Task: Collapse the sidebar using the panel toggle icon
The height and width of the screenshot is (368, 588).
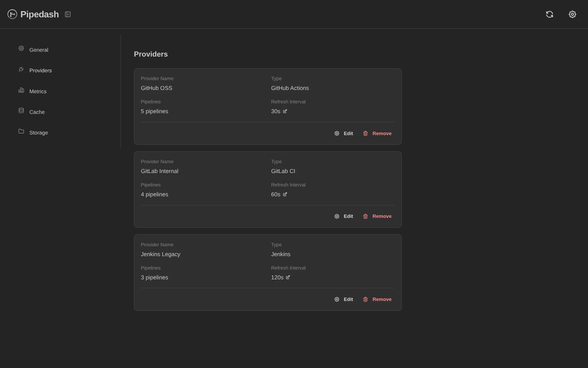Action: [68, 14]
